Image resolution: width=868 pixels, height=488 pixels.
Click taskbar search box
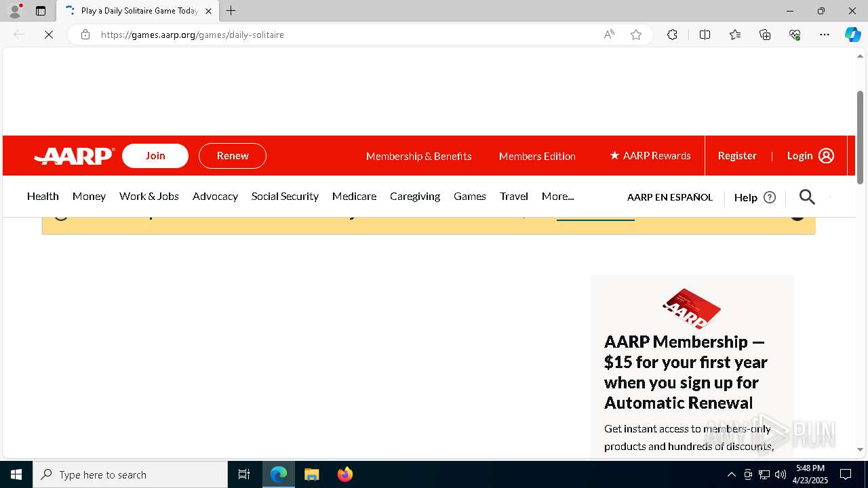[x=130, y=474]
